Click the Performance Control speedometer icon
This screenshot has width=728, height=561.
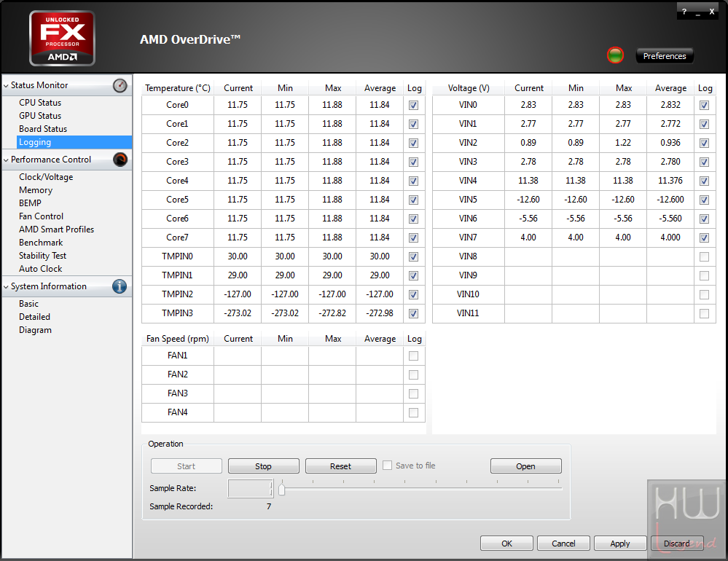tap(120, 160)
